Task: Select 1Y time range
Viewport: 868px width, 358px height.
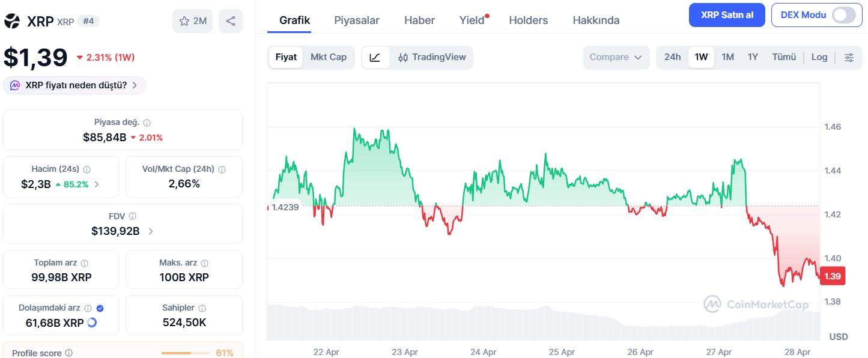Action: (753, 57)
